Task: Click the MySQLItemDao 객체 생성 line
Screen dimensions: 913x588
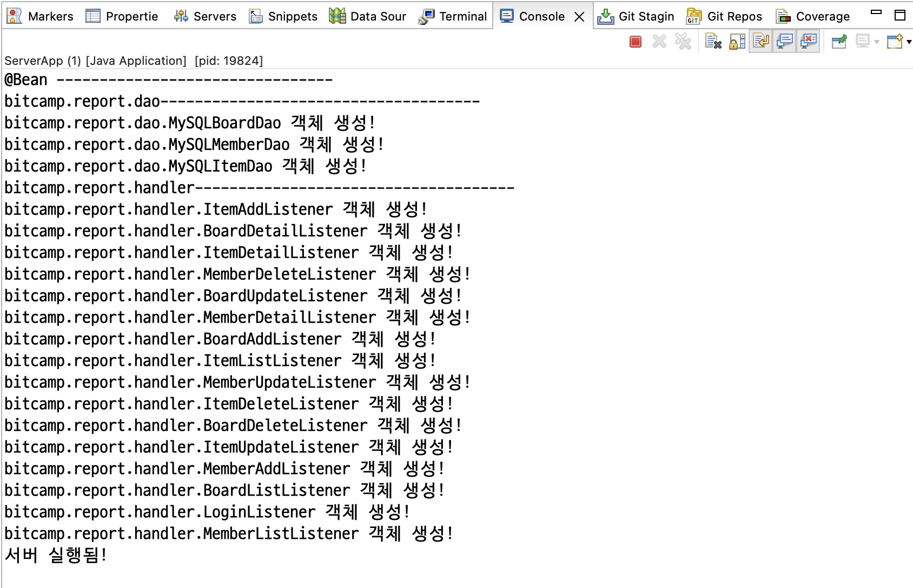Action: [186, 166]
